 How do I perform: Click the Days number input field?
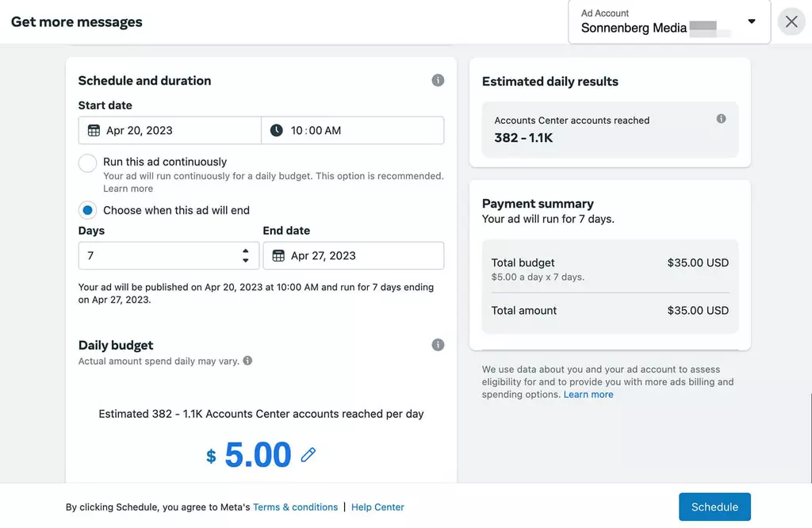[x=159, y=256]
